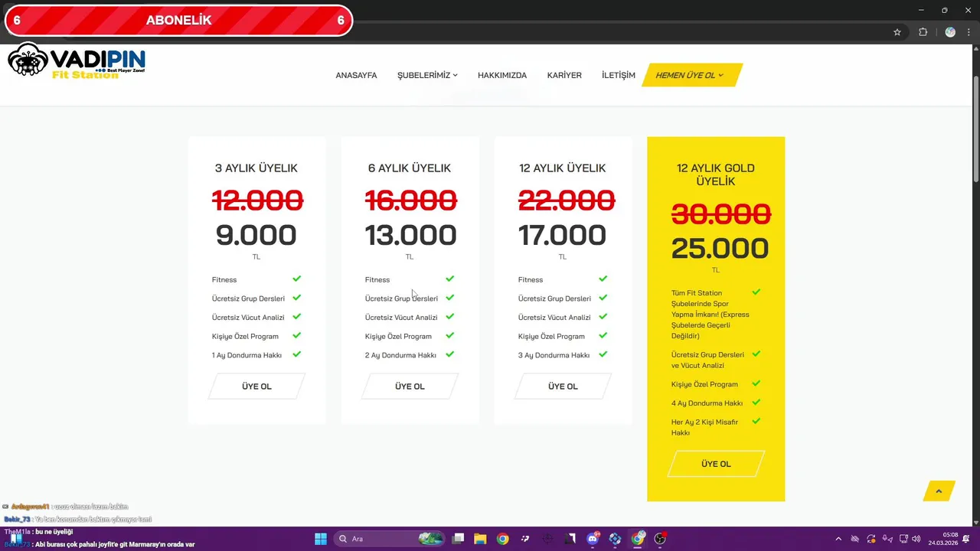Go to the ANASAYFA page

coord(356,75)
